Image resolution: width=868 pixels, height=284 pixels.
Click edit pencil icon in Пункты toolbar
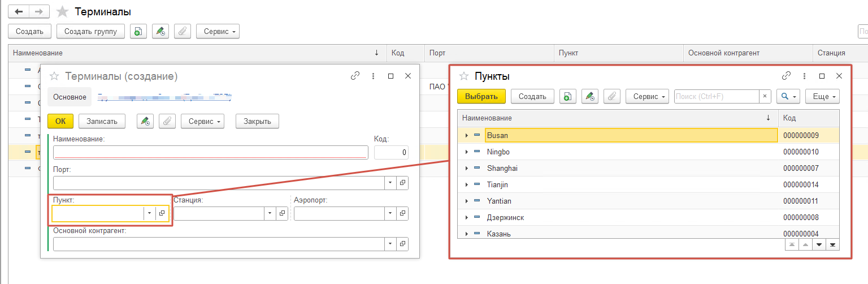(589, 97)
